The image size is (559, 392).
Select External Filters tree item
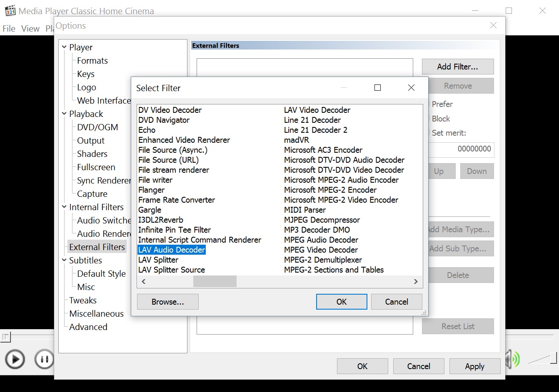(x=97, y=247)
